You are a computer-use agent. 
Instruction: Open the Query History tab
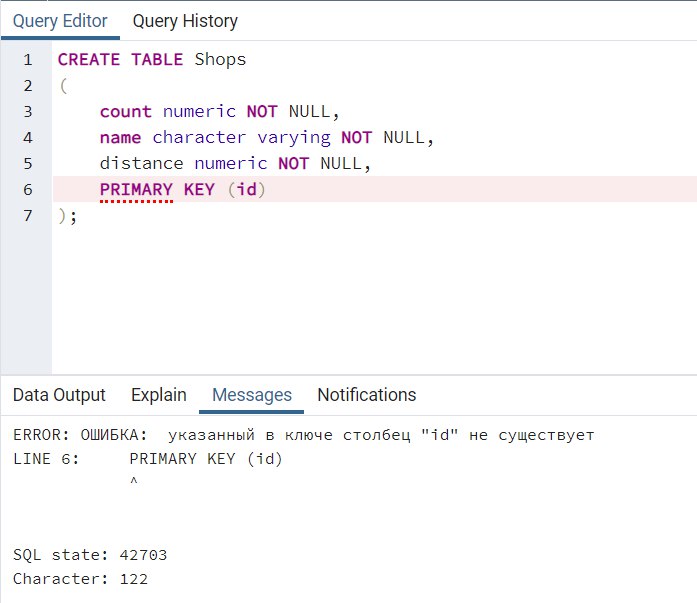[185, 21]
